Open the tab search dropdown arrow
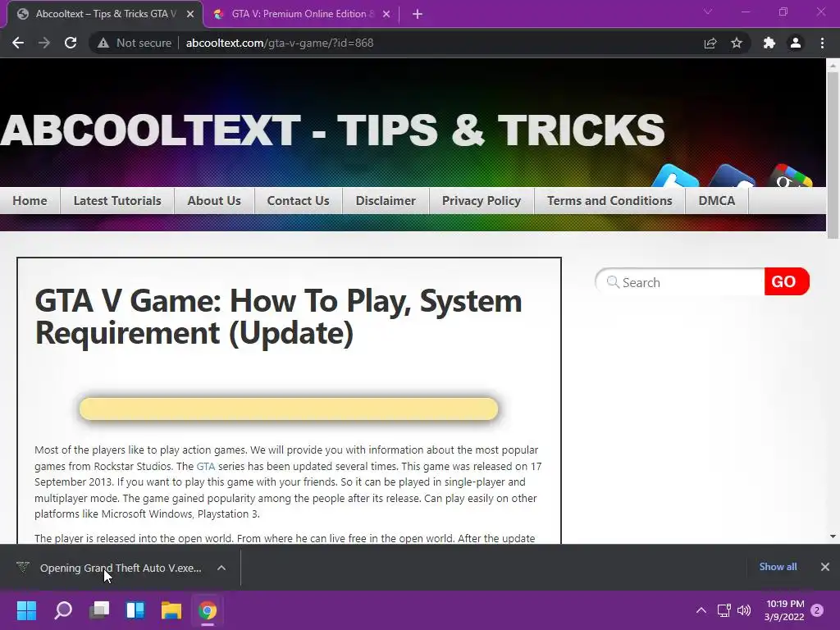Viewport: 840px width, 630px height. coord(708,11)
